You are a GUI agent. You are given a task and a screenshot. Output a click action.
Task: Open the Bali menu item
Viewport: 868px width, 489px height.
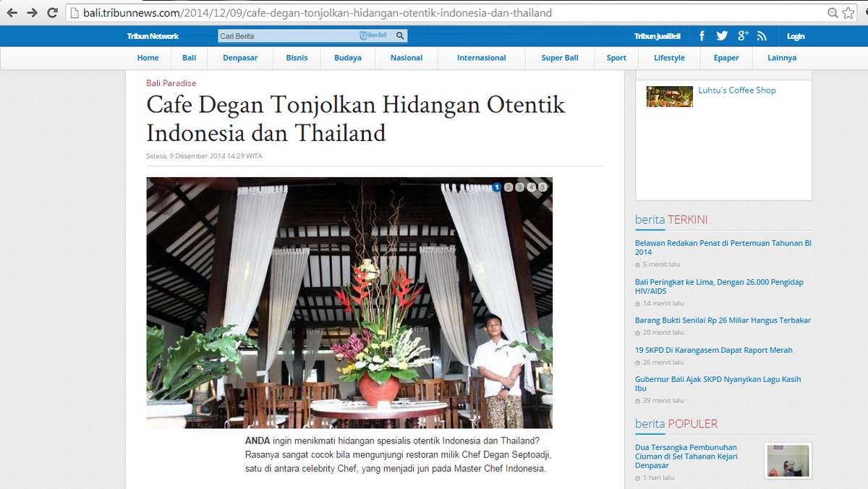pos(190,58)
